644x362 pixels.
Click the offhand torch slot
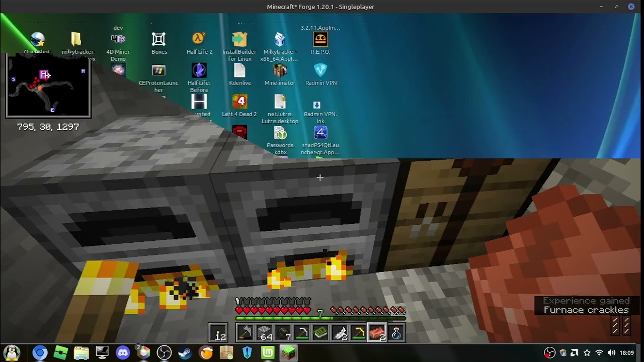point(219,333)
